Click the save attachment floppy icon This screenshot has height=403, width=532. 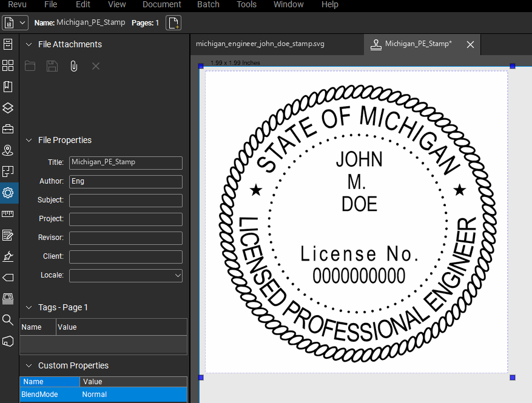(52, 66)
